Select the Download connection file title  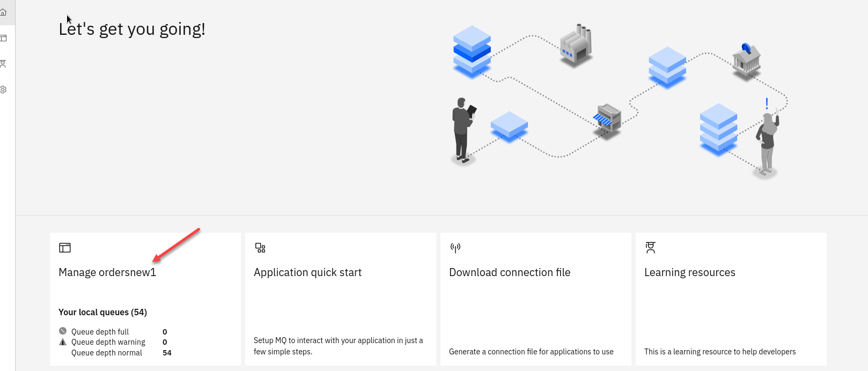point(509,272)
